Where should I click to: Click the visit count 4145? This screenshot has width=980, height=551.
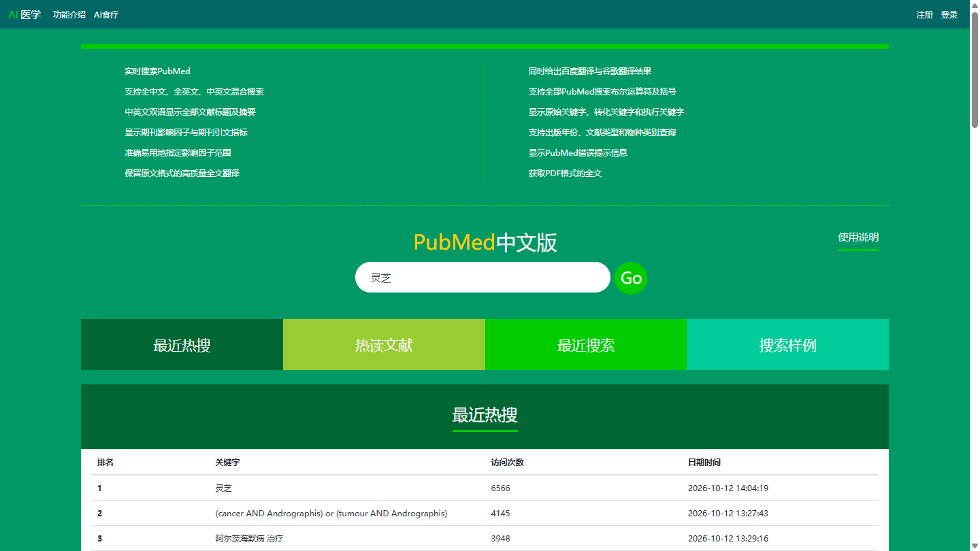point(500,514)
